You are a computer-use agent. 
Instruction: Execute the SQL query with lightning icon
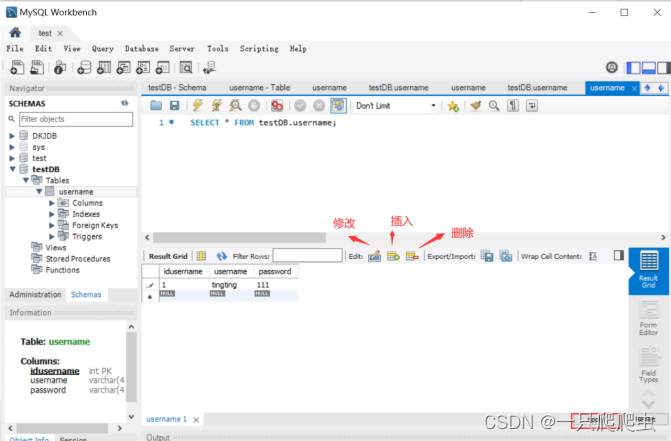point(197,106)
